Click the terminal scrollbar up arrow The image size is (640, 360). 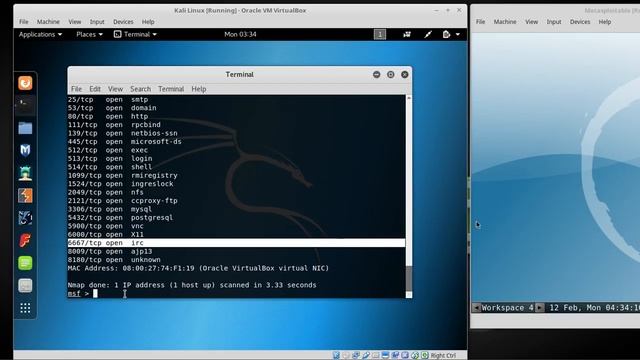click(x=409, y=98)
